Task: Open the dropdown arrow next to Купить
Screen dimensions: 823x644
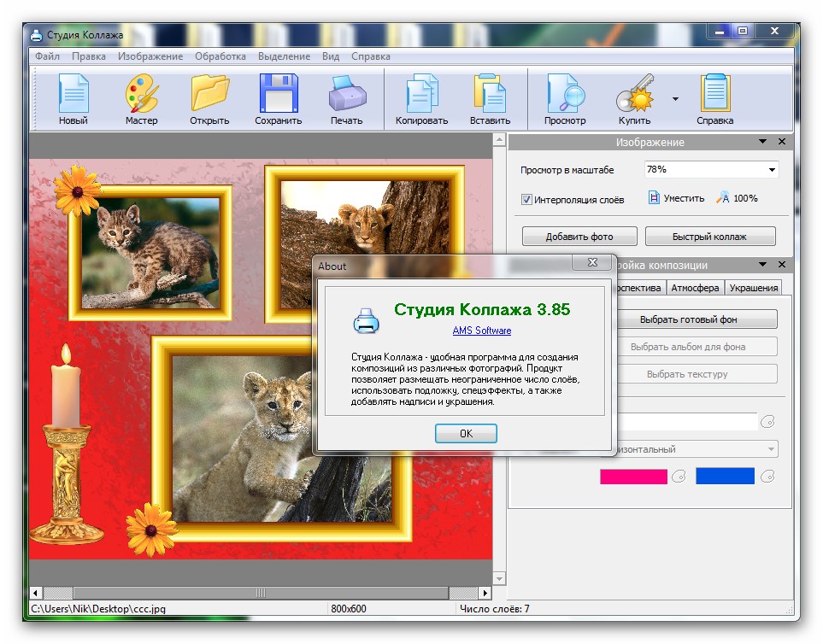Action: click(675, 99)
